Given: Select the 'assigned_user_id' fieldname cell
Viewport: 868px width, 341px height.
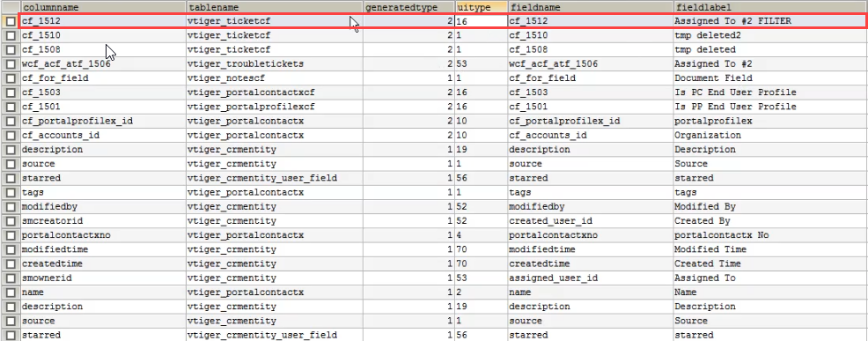Looking at the screenshot, I should [590, 278].
